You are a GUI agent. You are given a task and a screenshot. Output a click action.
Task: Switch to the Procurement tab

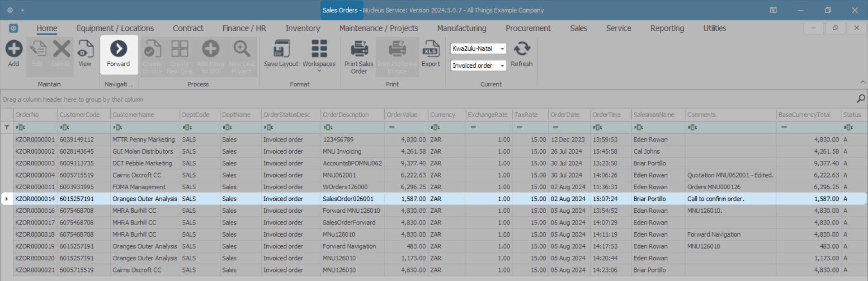[528, 28]
